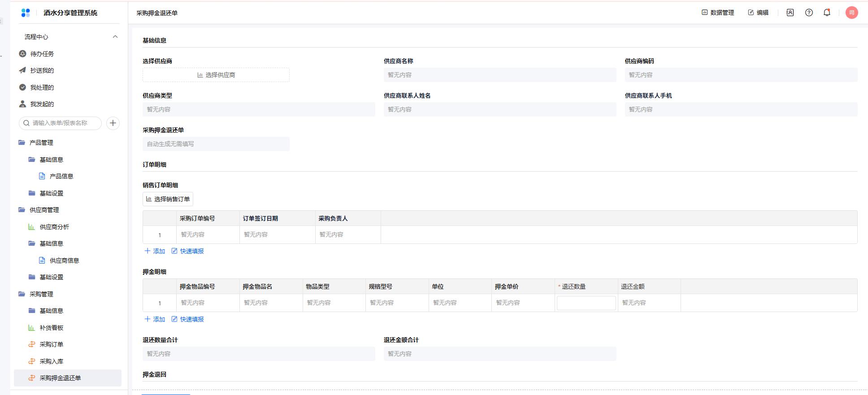Select 采购押金退还单 in the sidebar

tap(68, 378)
